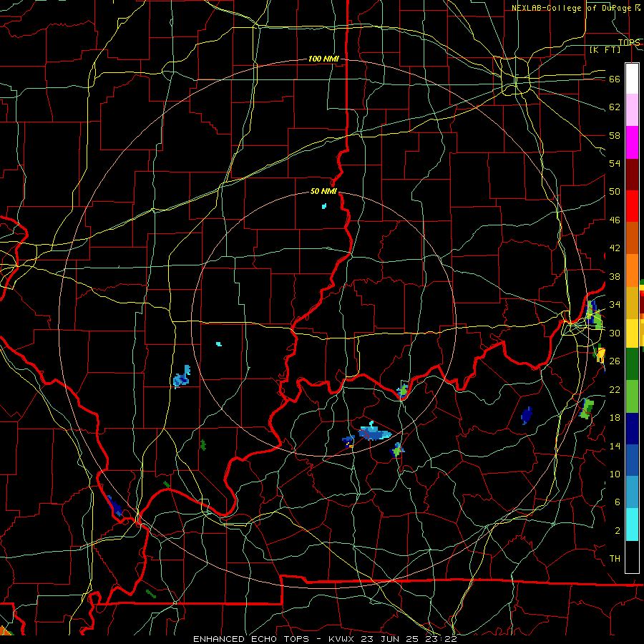Select the magenta legend color block
The image size is (644, 644).
[x=632, y=142]
